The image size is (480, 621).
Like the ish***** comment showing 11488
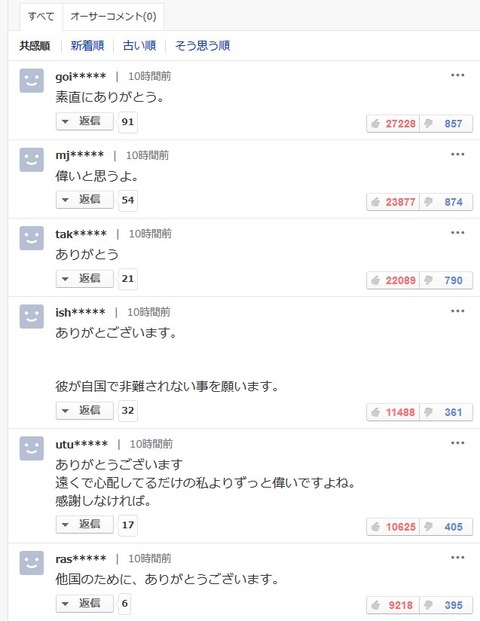tap(393, 412)
